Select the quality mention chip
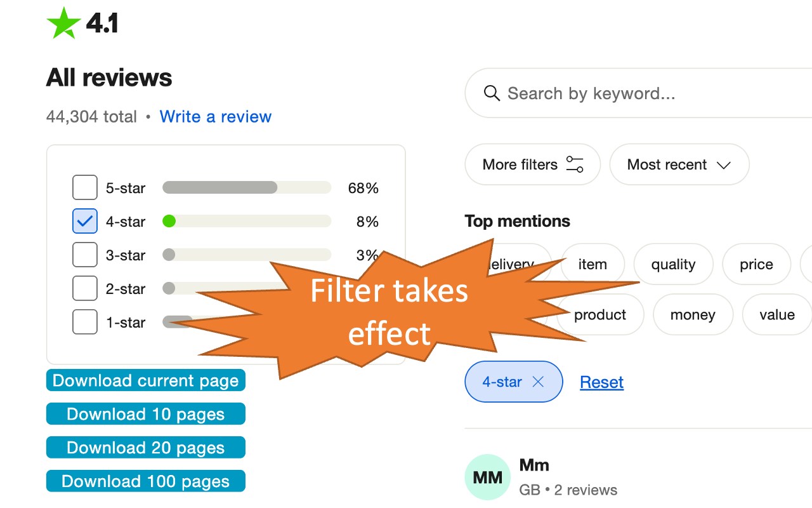Screen dimensions: 812x508 673,264
